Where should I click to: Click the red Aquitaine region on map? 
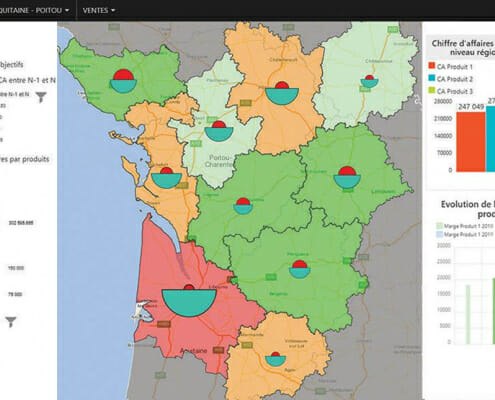point(173,337)
